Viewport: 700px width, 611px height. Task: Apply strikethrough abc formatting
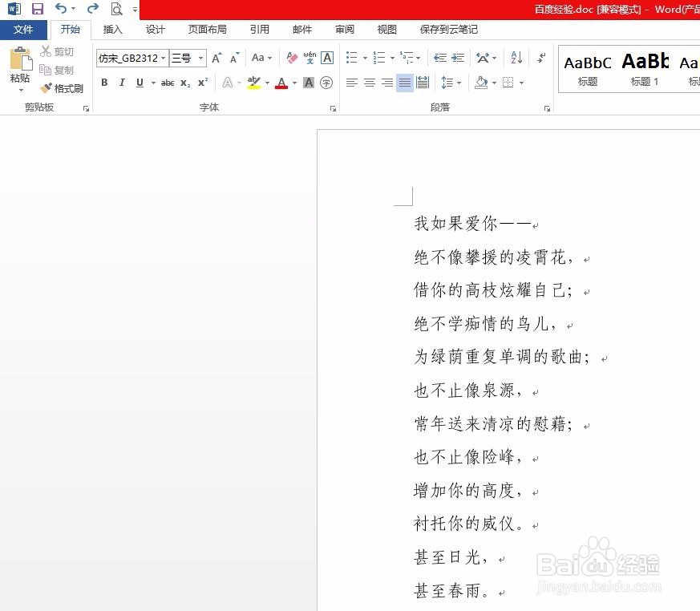168,83
